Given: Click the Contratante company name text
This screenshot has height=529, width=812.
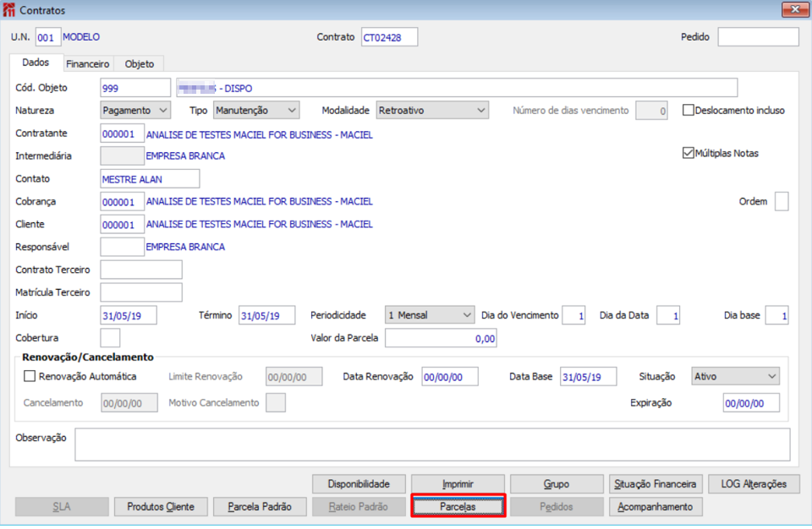Looking at the screenshot, I should (x=260, y=134).
